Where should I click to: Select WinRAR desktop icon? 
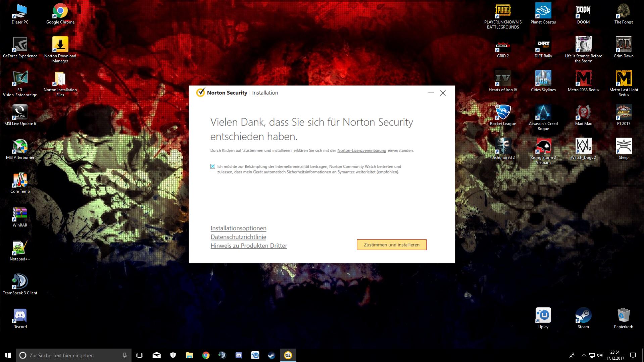click(20, 217)
